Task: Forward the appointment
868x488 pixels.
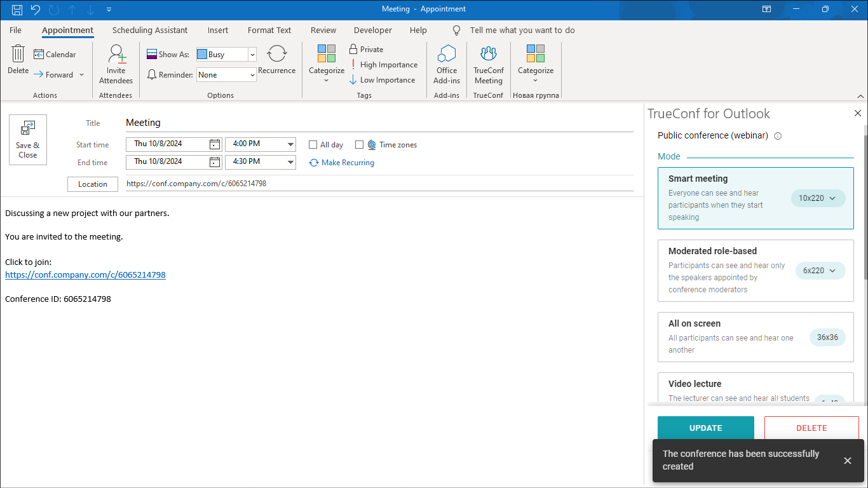Action: coord(53,75)
